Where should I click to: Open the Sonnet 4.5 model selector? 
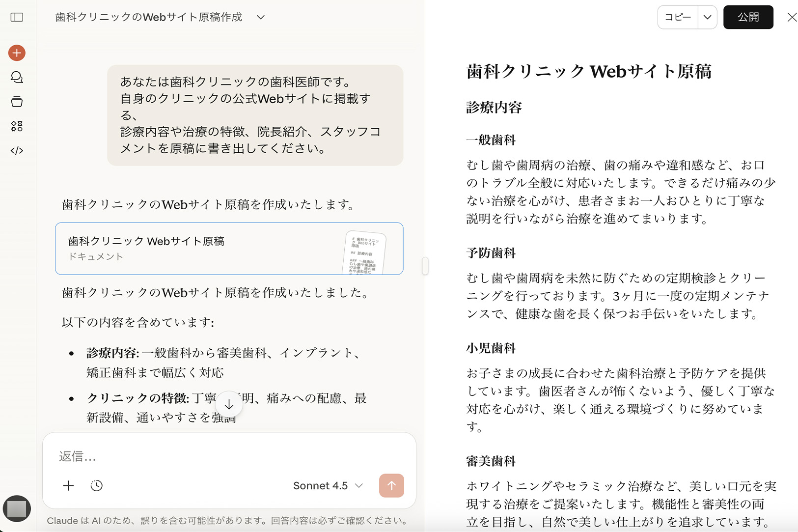coord(328,486)
